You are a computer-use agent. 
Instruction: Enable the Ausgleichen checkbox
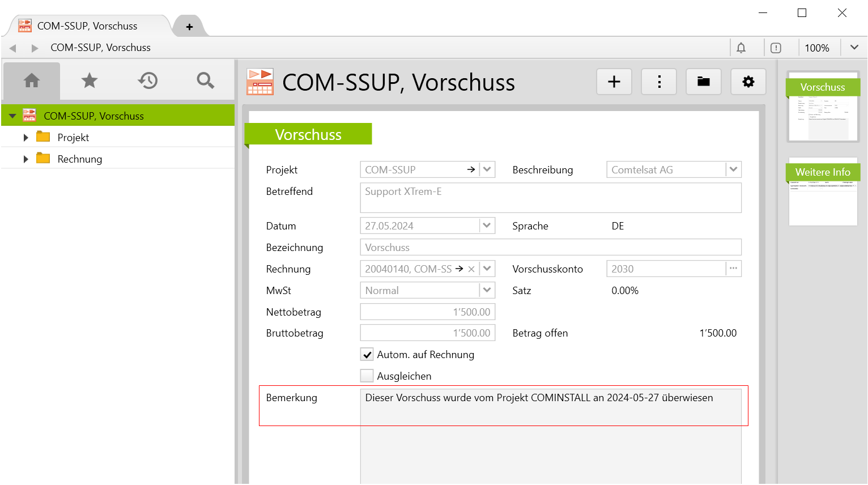point(367,376)
